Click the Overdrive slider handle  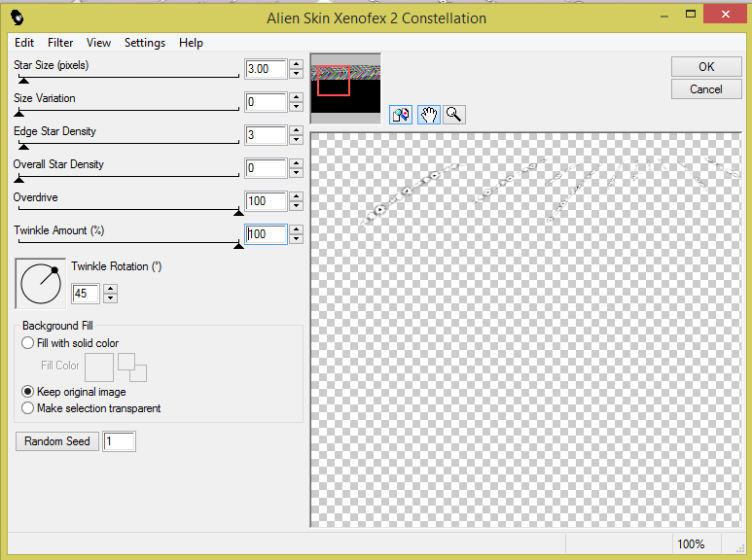(x=238, y=211)
